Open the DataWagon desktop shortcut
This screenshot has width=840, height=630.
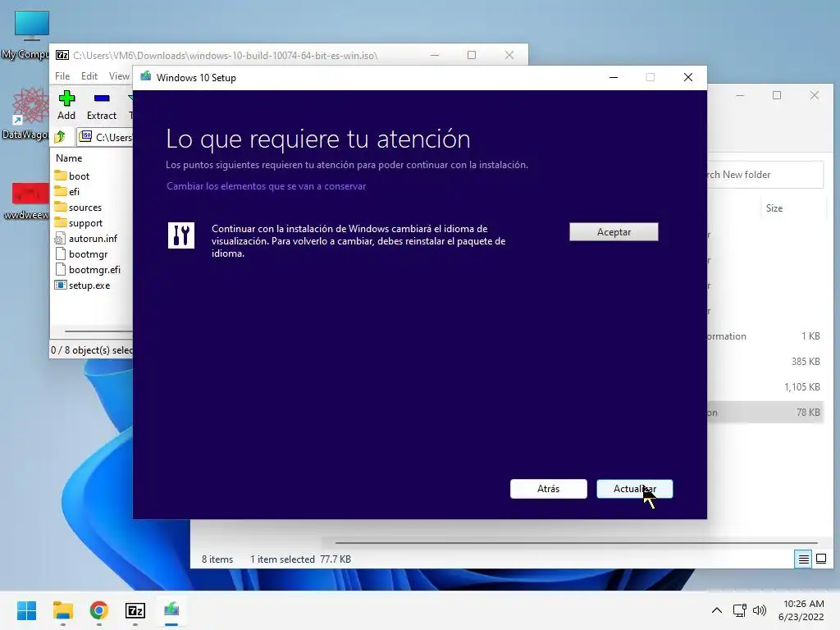[x=30, y=113]
